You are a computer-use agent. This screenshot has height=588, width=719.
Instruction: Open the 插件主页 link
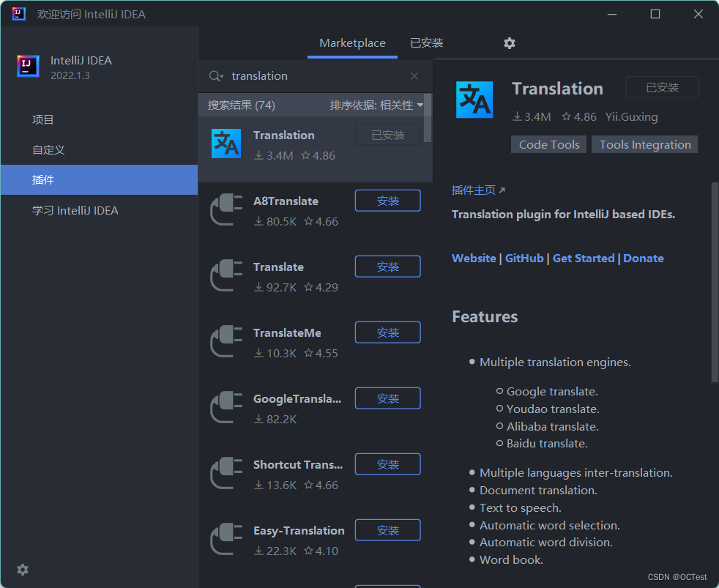(474, 190)
